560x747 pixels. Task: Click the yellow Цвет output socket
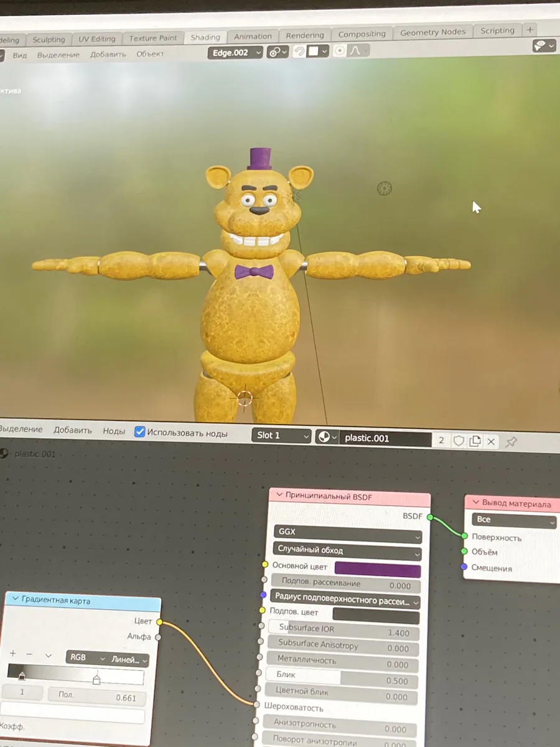coord(159,622)
